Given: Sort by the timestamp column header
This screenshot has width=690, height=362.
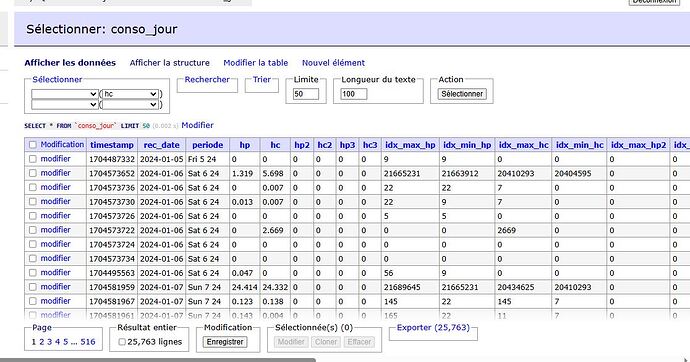Looking at the screenshot, I should coord(112,145).
